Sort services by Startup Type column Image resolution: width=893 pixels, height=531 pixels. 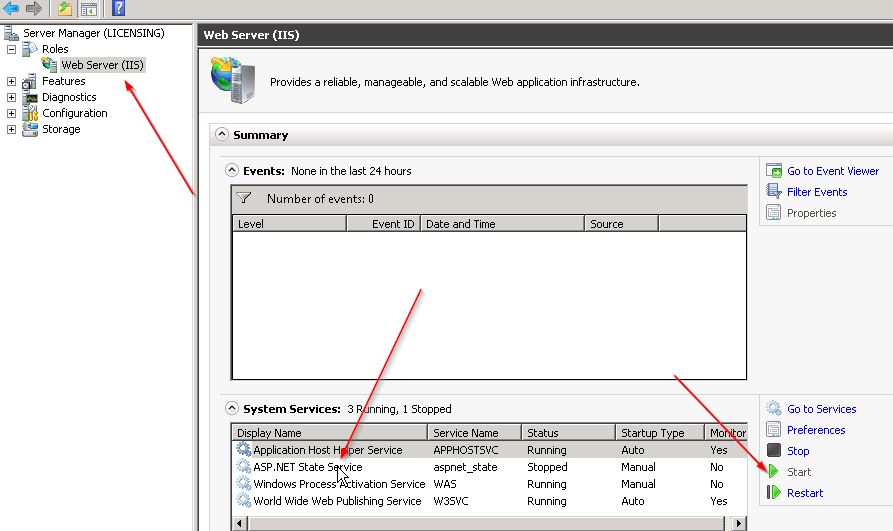pyautogui.click(x=659, y=432)
